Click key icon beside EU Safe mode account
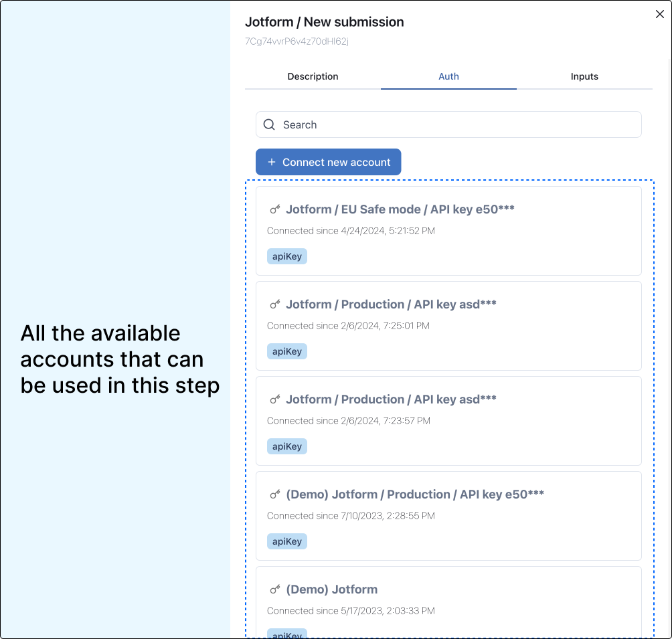The image size is (672, 639). 274,209
